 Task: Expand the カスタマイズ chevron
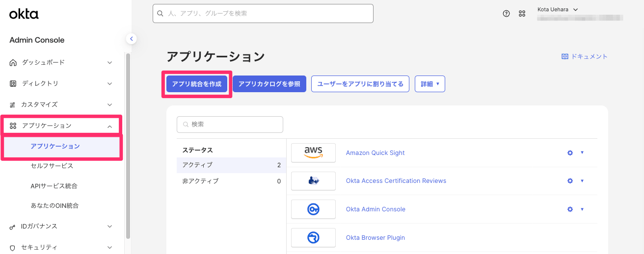tap(110, 105)
